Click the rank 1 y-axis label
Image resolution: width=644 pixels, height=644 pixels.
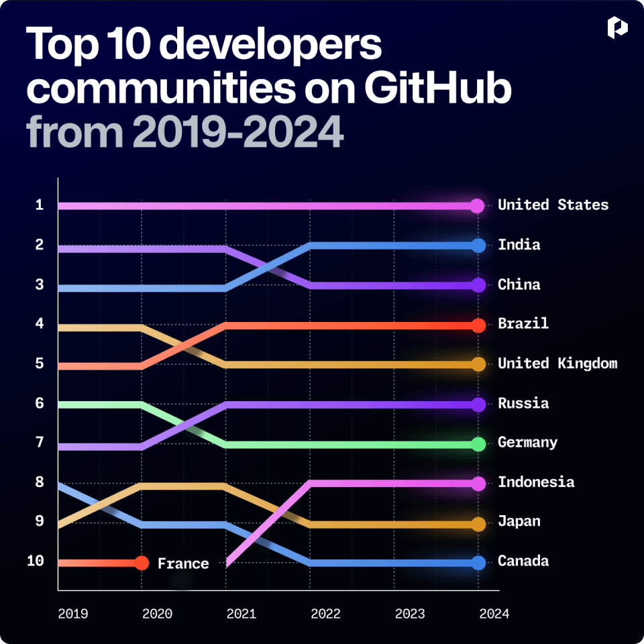(x=40, y=205)
